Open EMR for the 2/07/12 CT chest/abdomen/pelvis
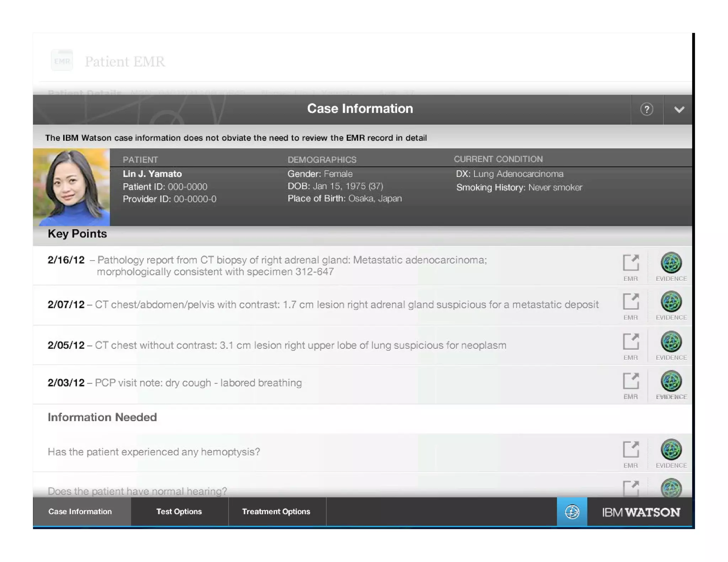728x562 pixels. pyautogui.click(x=631, y=306)
